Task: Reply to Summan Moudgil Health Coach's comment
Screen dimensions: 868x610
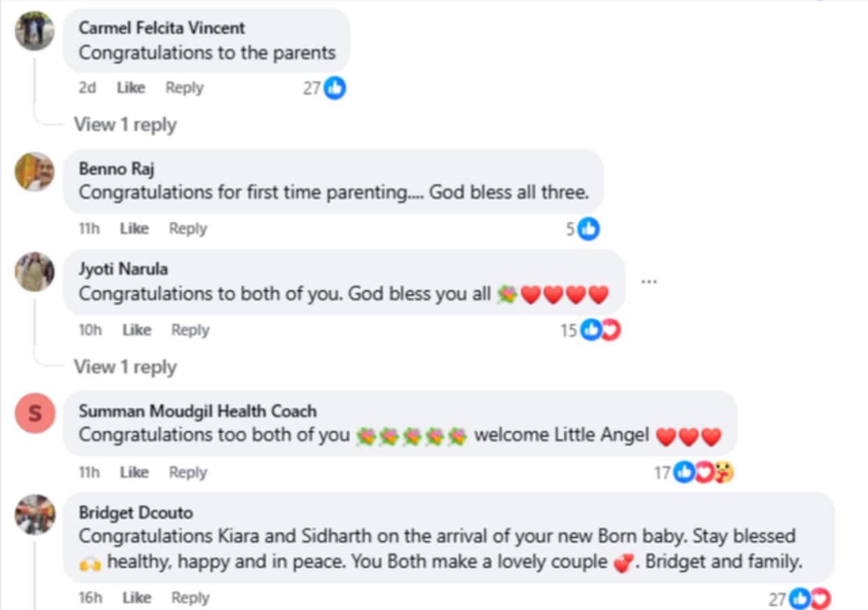Action: tap(188, 472)
